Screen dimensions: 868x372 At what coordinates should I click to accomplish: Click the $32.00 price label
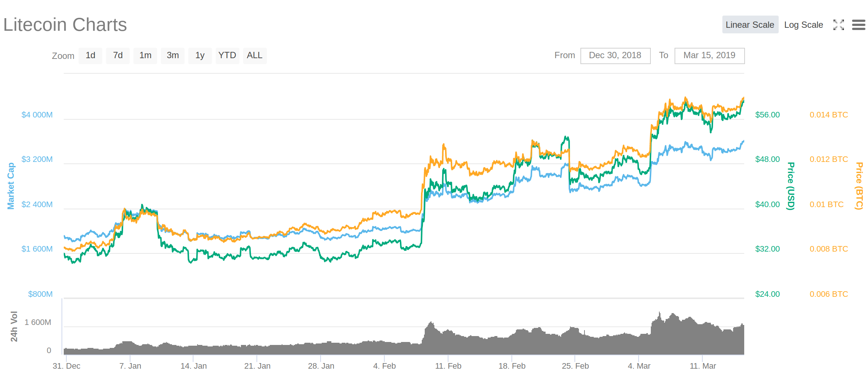click(768, 249)
